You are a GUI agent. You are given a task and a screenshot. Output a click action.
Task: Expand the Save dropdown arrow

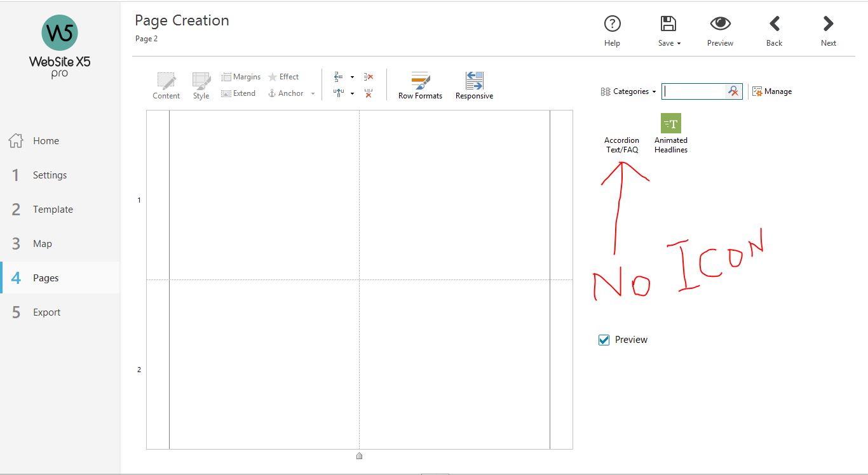(x=679, y=43)
